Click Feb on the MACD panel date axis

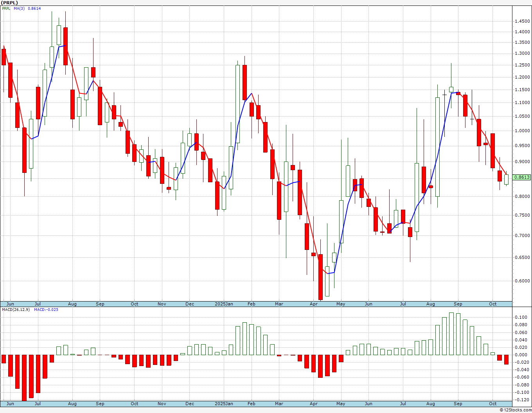pyautogui.click(x=251, y=404)
